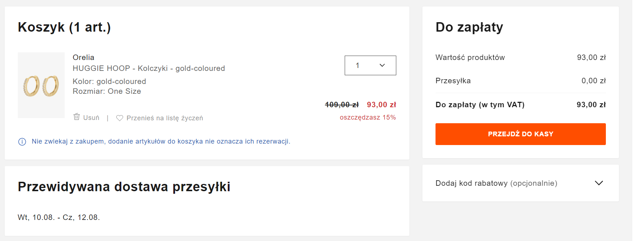Click the quantity value 1
Image resolution: width=644 pixels, height=241 pixels.
point(357,65)
